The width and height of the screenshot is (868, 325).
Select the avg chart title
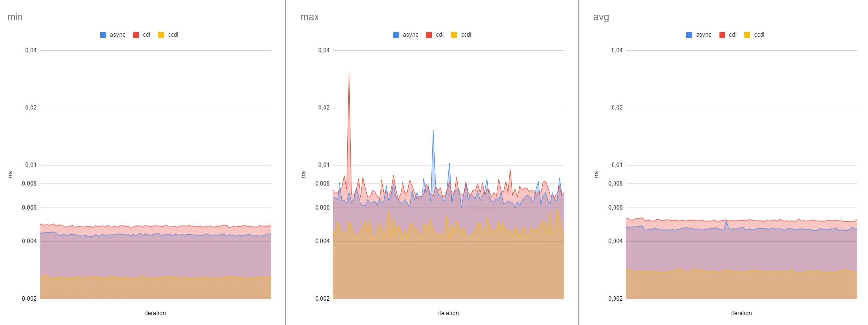pyautogui.click(x=601, y=17)
